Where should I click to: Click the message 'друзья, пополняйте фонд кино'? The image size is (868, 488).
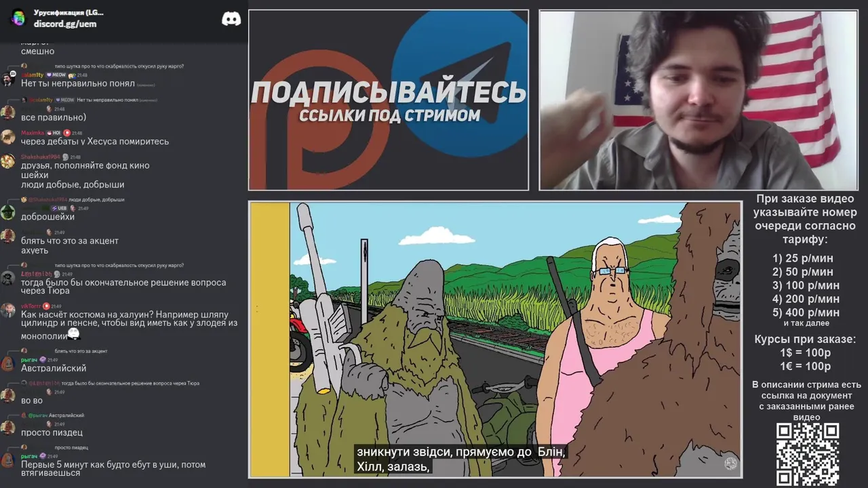point(85,165)
